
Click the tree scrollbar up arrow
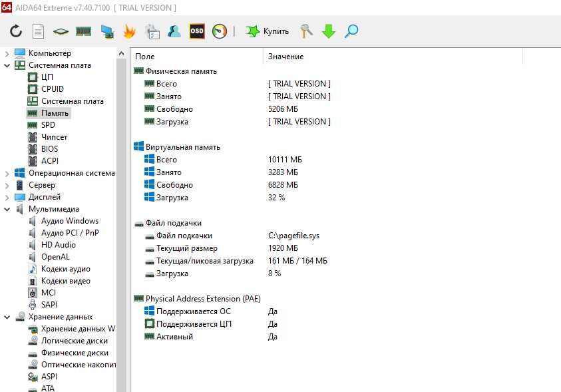121,54
